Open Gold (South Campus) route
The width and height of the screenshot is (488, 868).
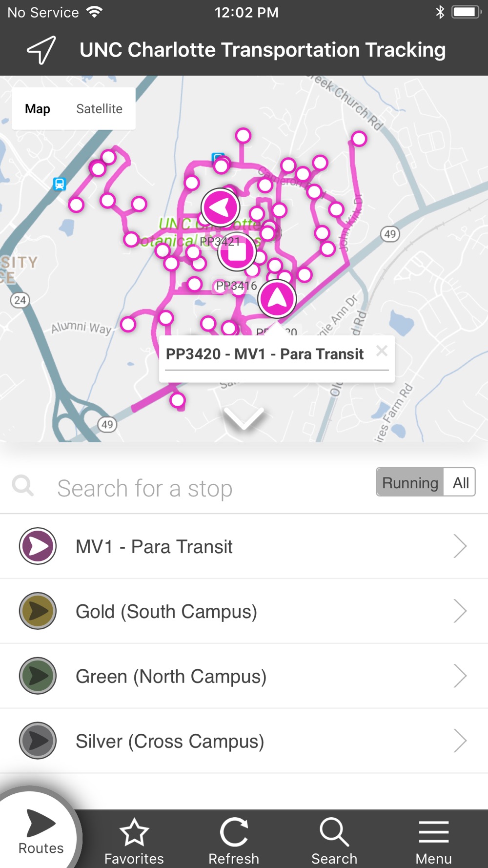tap(244, 611)
